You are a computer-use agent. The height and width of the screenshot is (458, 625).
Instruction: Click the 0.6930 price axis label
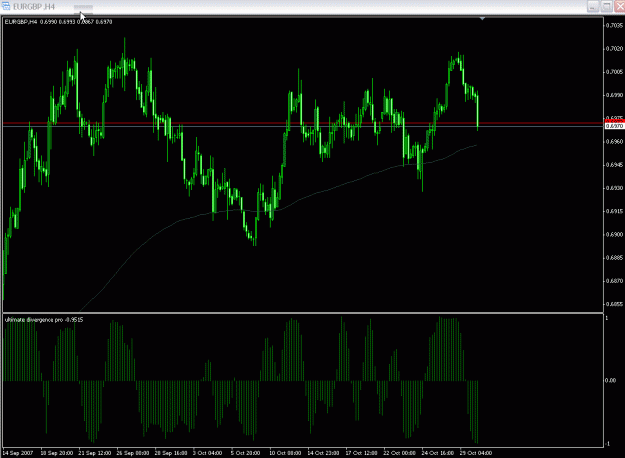[x=614, y=188]
